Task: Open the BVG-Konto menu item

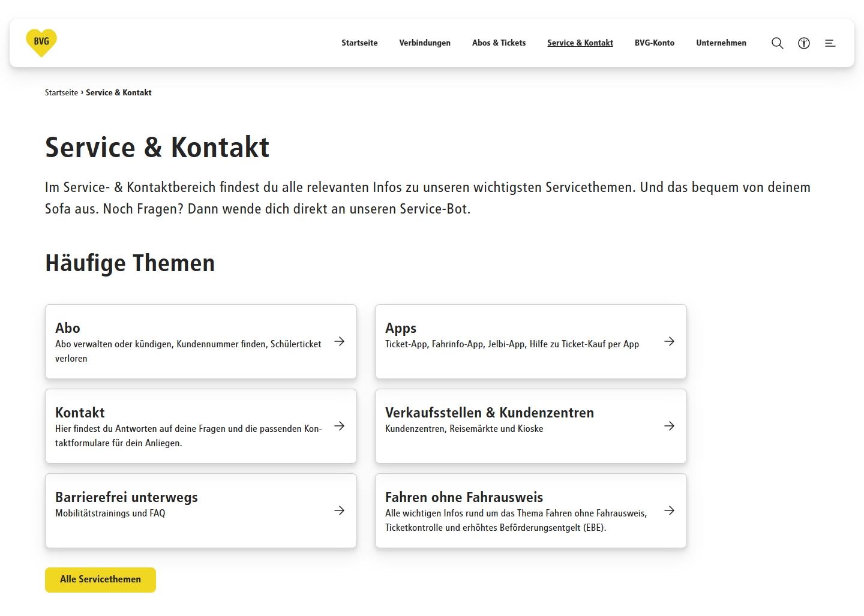Action: (655, 43)
